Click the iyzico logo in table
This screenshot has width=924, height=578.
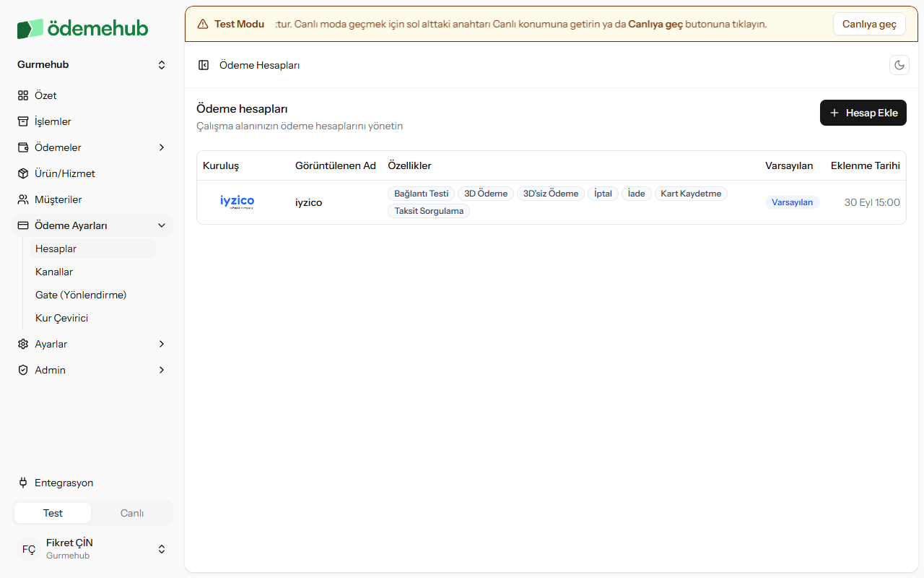(237, 202)
